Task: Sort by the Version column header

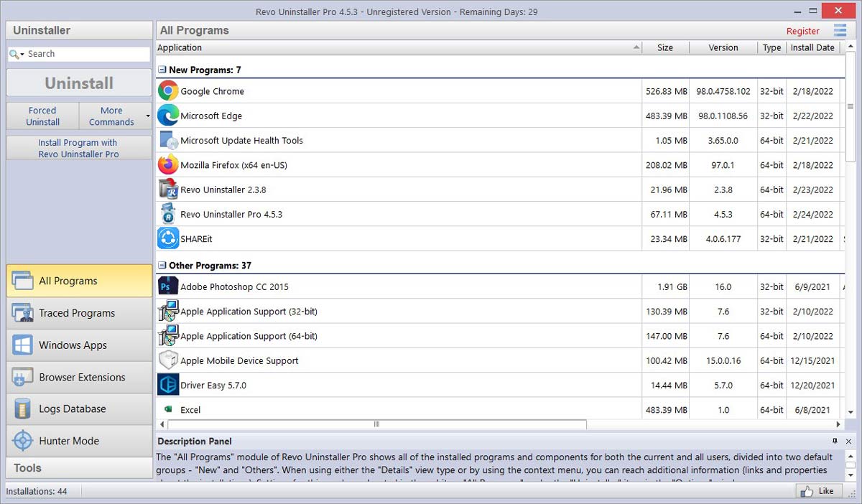Action: (723, 47)
